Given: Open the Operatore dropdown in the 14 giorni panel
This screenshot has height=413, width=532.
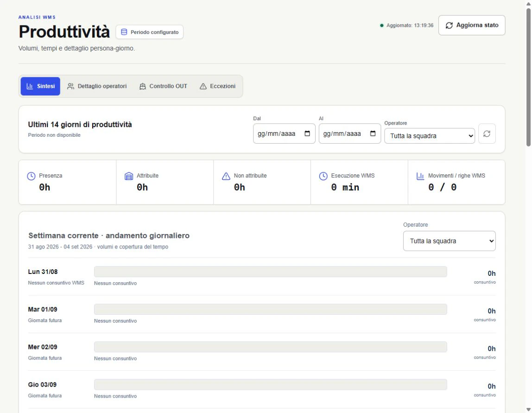Looking at the screenshot, I should [430, 136].
